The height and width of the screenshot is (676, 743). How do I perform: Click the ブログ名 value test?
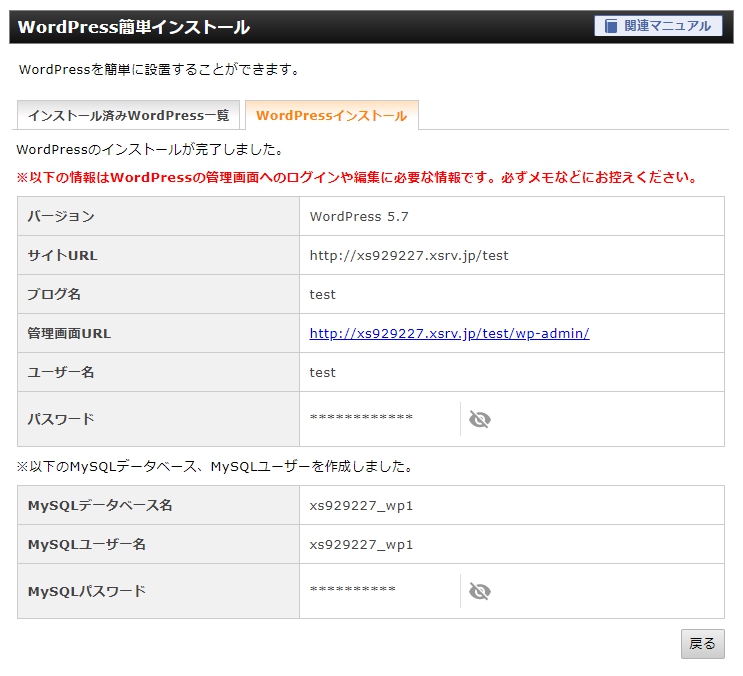(x=322, y=295)
